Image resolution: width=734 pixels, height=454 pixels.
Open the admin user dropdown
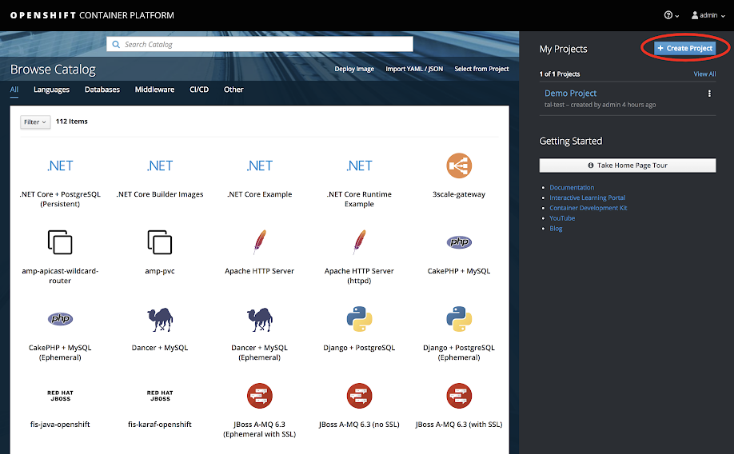click(707, 15)
